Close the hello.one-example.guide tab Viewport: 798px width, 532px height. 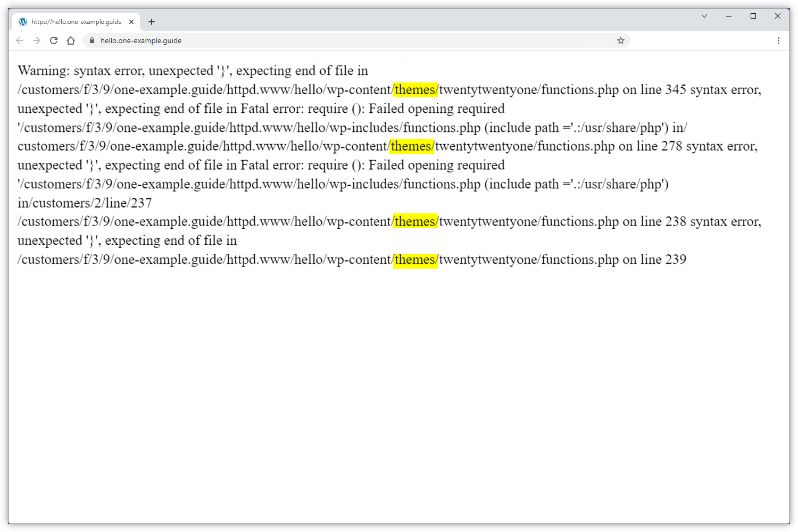coord(131,22)
